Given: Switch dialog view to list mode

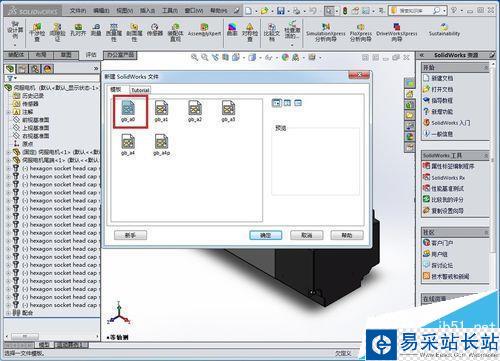Looking at the screenshot, I should tap(287, 103).
